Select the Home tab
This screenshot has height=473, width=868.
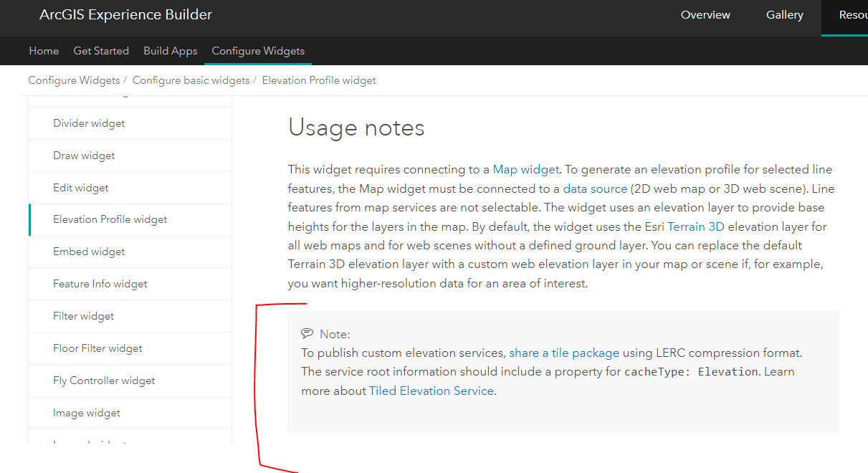(44, 51)
